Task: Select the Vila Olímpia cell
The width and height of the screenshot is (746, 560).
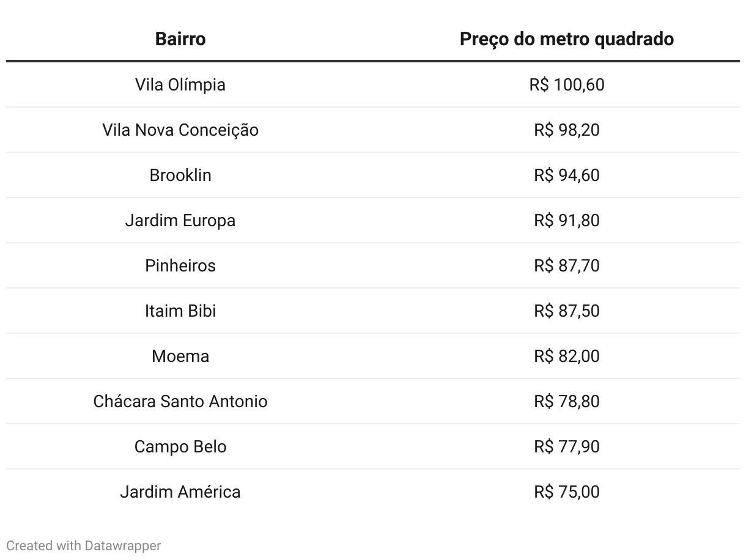Action: click(180, 84)
